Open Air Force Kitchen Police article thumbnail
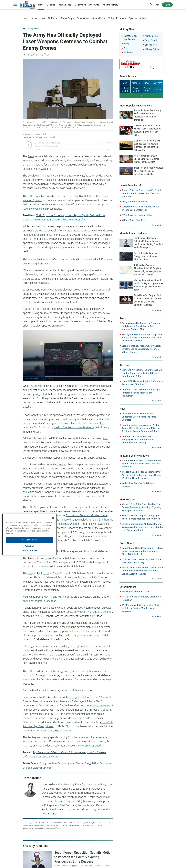Image resolution: width=186 pixels, height=868 pixels. point(126,130)
